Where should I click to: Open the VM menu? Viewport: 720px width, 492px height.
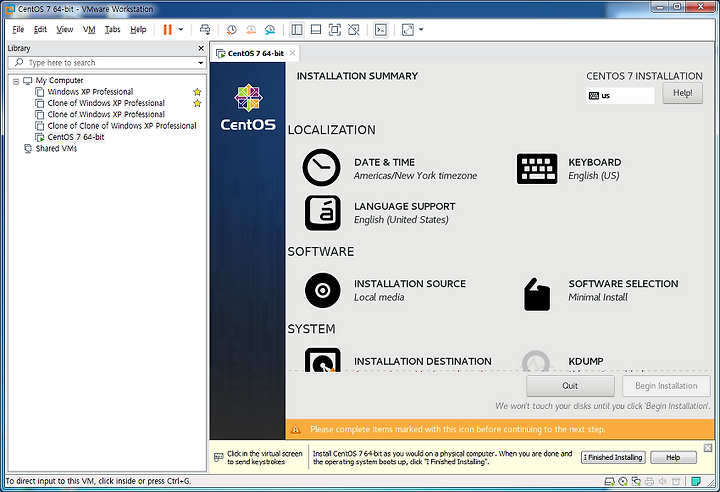point(89,30)
